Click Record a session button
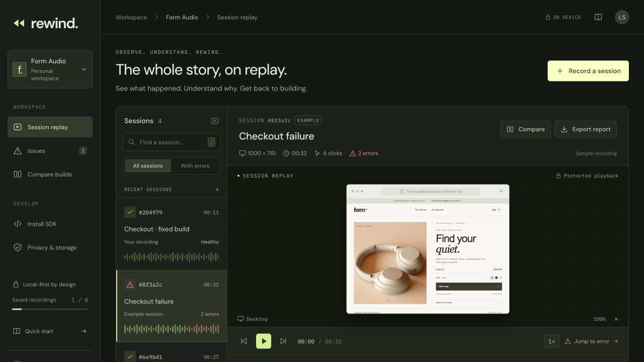 pyautogui.click(x=588, y=71)
